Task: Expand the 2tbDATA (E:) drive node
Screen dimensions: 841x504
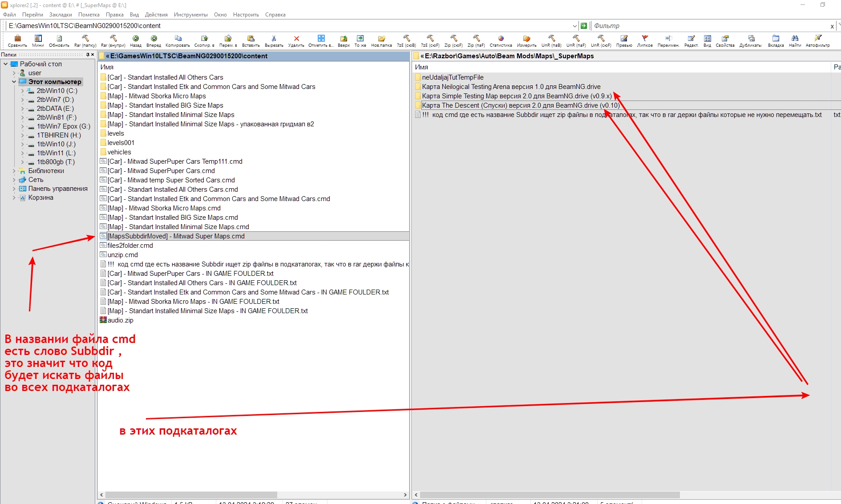Action: click(22, 109)
